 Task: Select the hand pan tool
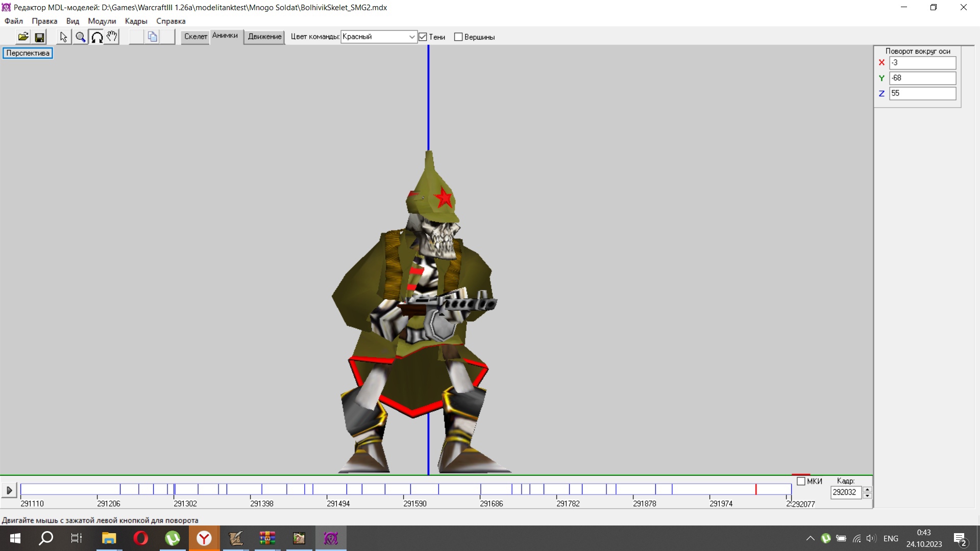pos(112,37)
